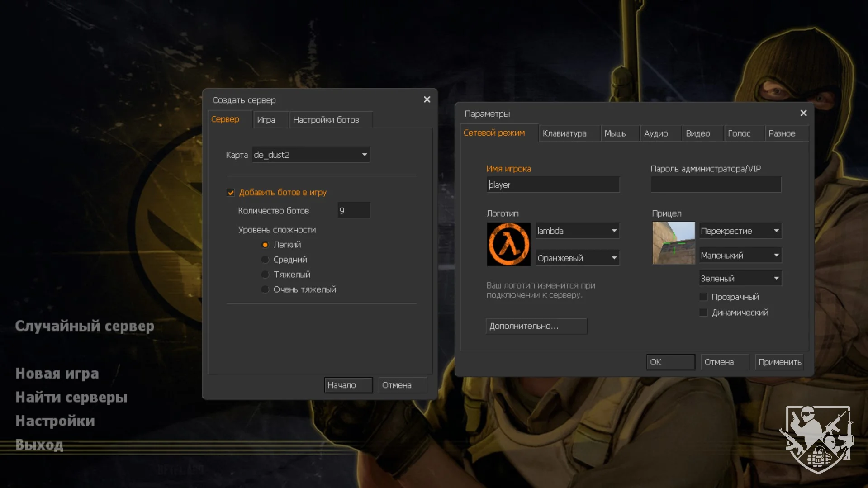Enable the Прозрачный crosshair checkbox
The width and height of the screenshot is (868, 488).
tap(703, 297)
